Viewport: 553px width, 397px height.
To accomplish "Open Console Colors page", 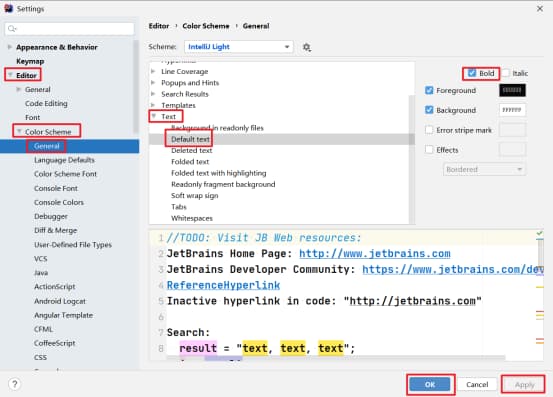I will pyautogui.click(x=59, y=202).
